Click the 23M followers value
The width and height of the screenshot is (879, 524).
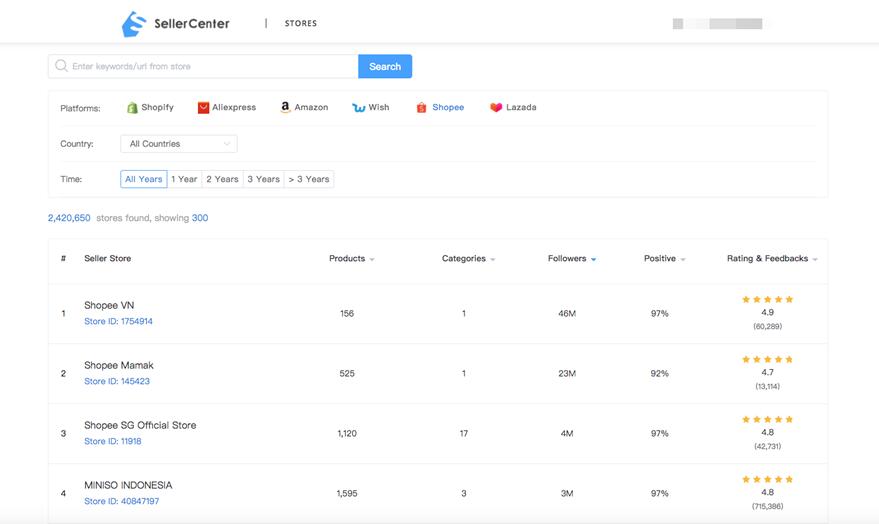(567, 374)
